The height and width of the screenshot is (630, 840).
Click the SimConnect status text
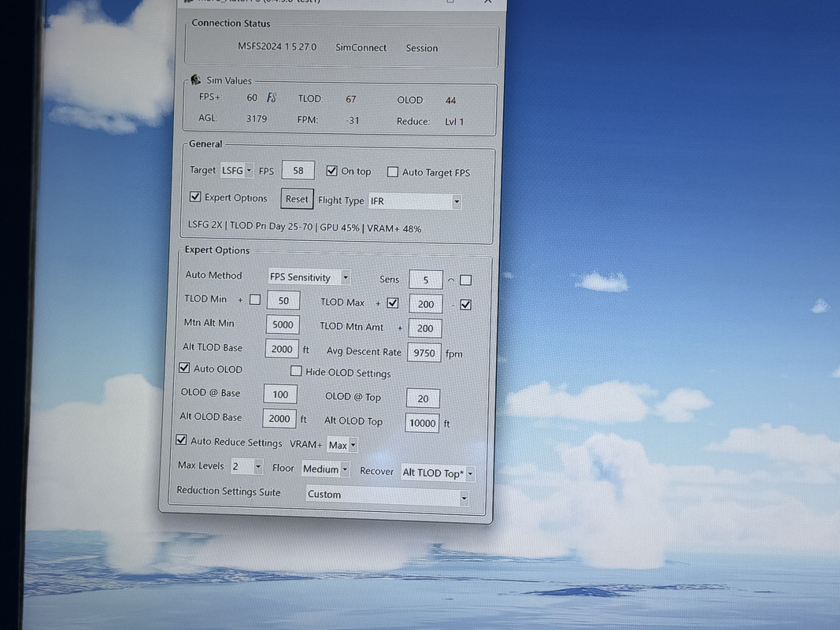pos(361,47)
